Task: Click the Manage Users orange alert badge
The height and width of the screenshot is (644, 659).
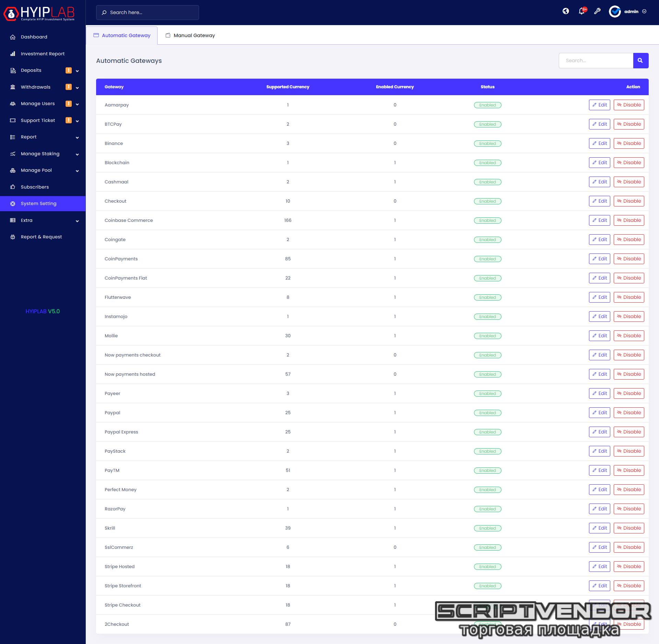Action: click(x=69, y=104)
